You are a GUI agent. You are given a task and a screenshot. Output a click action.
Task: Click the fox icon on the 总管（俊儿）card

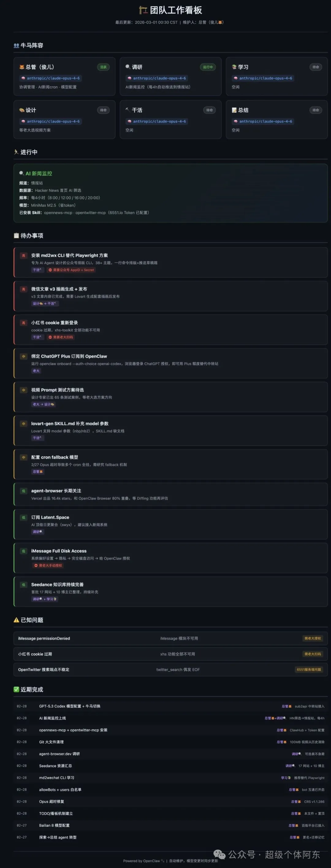(22, 67)
